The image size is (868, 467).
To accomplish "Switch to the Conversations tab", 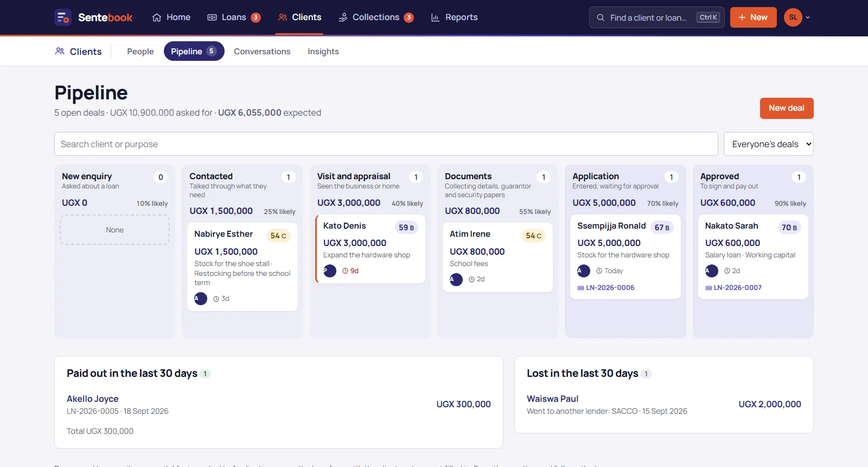I will click(262, 51).
